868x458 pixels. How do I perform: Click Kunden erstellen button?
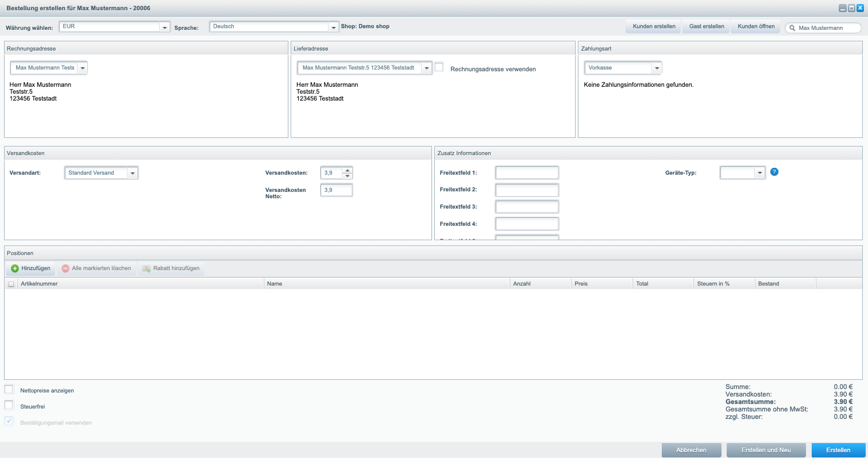coord(654,26)
